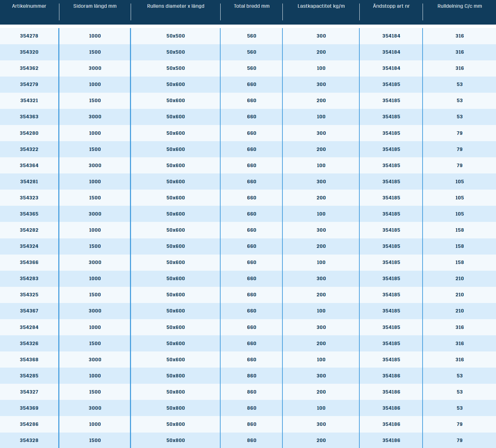Select article number 354363
The height and width of the screenshot is (448, 496).
pos(29,117)
